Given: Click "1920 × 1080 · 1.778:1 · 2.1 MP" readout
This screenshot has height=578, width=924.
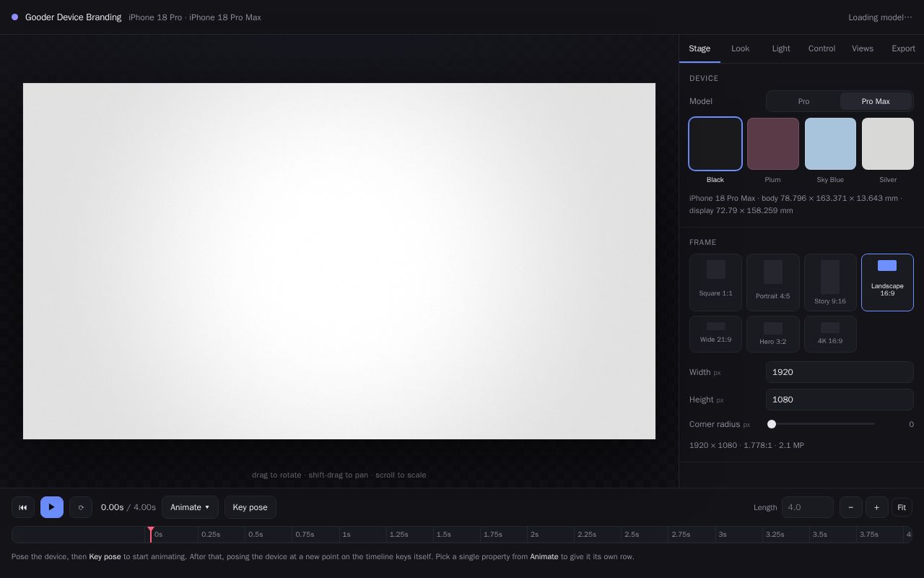Looking at the screenshot, I should pos(746,445).
